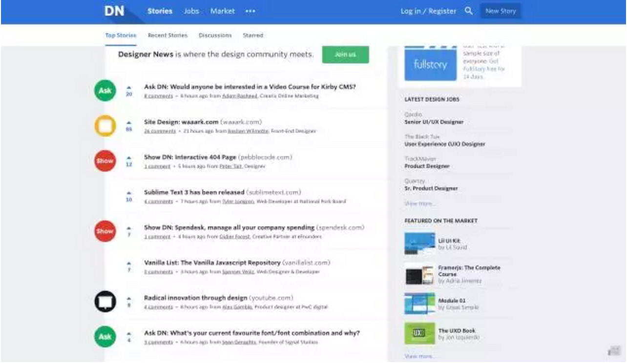627x364 pixels.
Task: Select the 'Designer News' tagline text
Action: pos(216,54)
